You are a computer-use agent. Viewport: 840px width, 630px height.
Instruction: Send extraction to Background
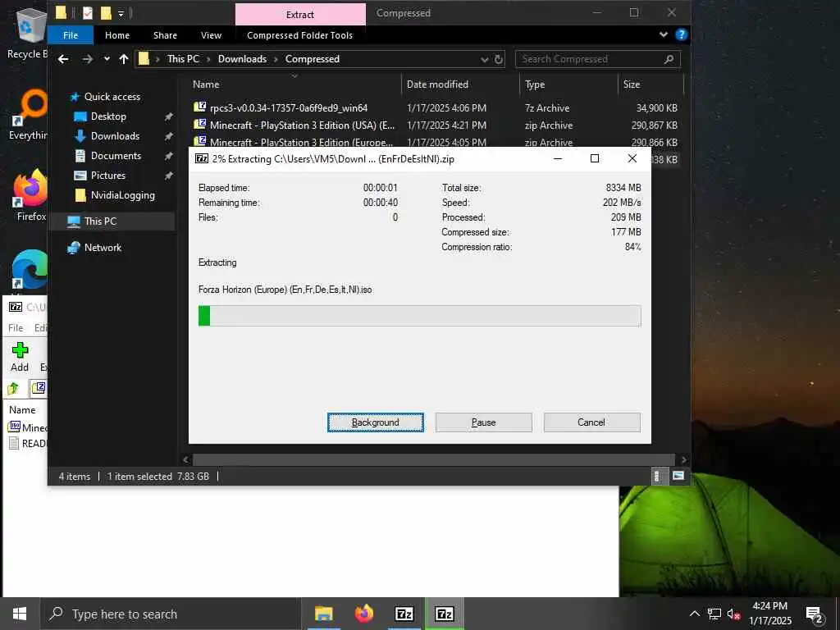click(x=375, y=422)
